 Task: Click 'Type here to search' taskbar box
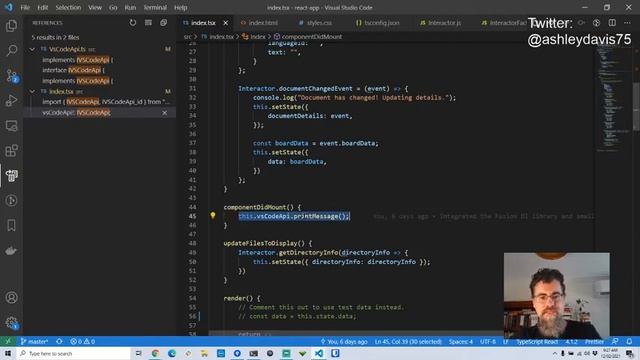[73, 353]
